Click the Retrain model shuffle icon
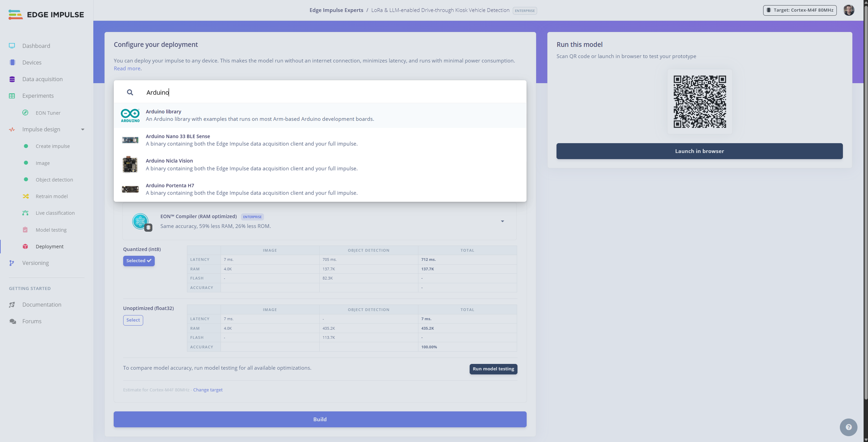868x442 pixels. (x=26, y=196)
